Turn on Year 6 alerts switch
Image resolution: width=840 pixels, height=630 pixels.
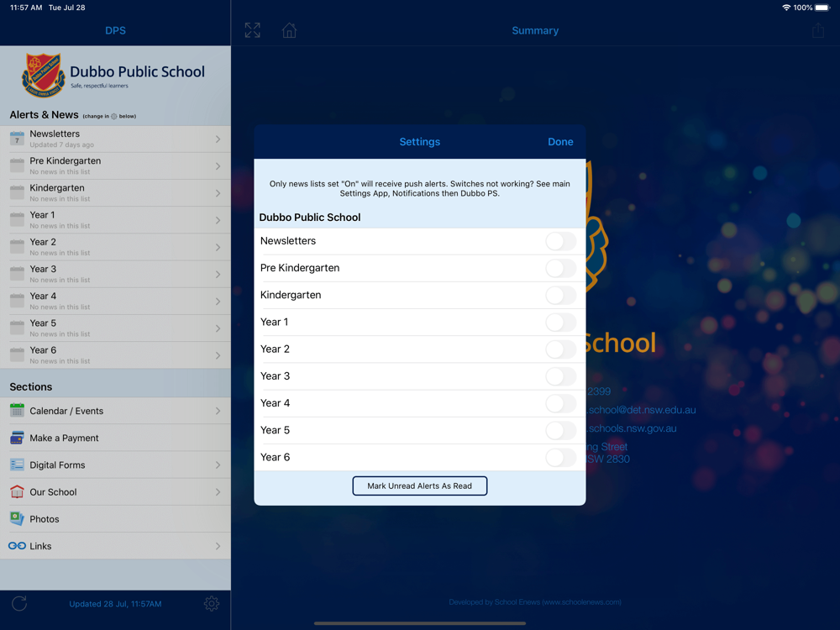click(x=561, y=458)
